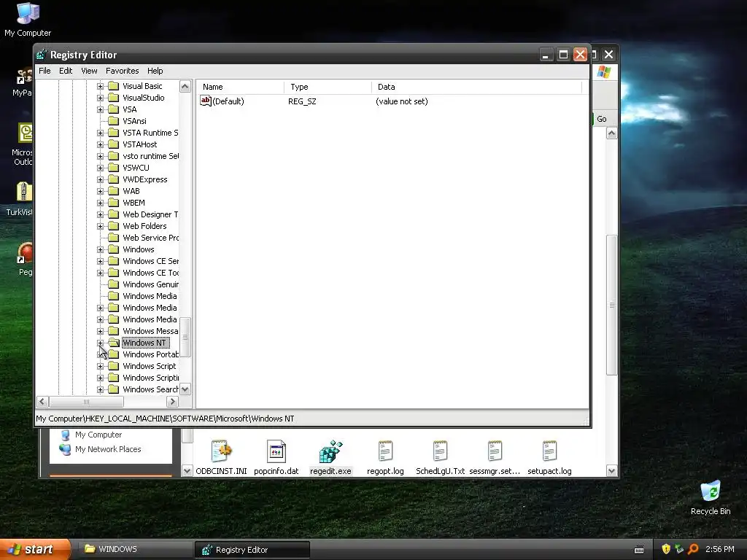Click the (value not set) data cell

[402, 101]
